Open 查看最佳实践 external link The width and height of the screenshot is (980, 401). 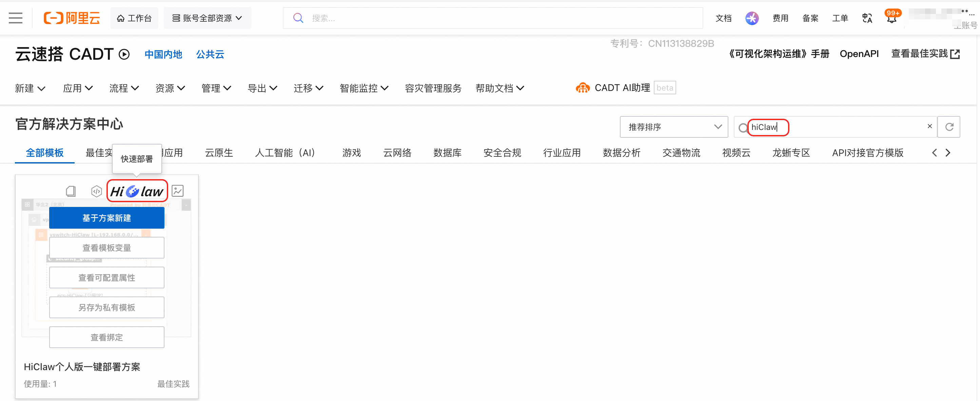pyautogui.click(x=925, y=54)
